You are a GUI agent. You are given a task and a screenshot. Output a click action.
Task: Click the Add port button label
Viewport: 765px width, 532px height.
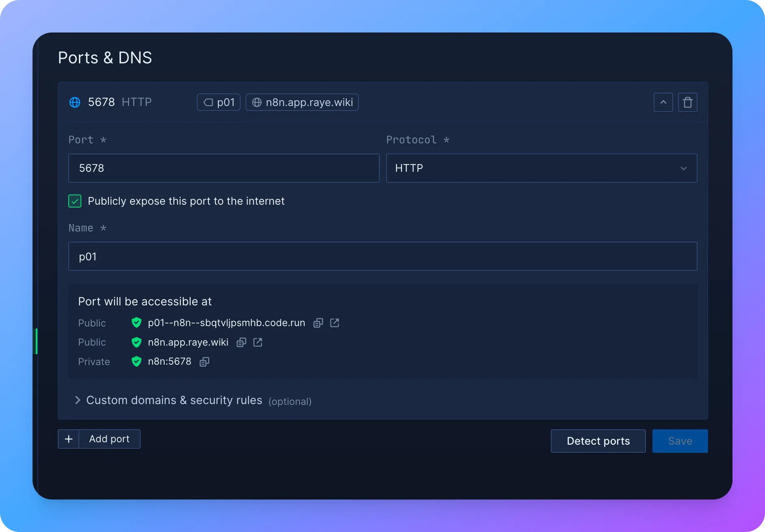[109, 439]
